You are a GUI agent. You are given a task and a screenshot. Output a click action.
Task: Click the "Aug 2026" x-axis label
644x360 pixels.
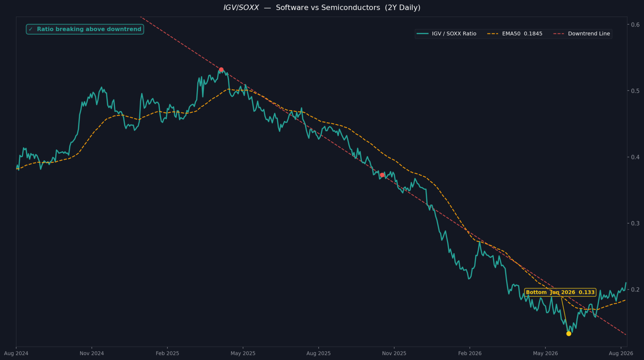621,354
